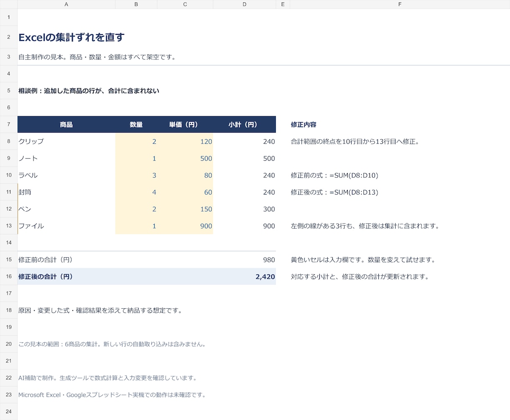
Task: Click the subtitle cell beginning '自主制作の見本'
Action: click(x=97, y=57)
